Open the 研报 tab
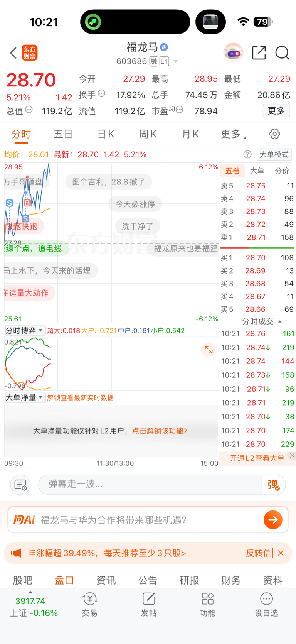Screen dimensions: 296x644 click(189, 580)
